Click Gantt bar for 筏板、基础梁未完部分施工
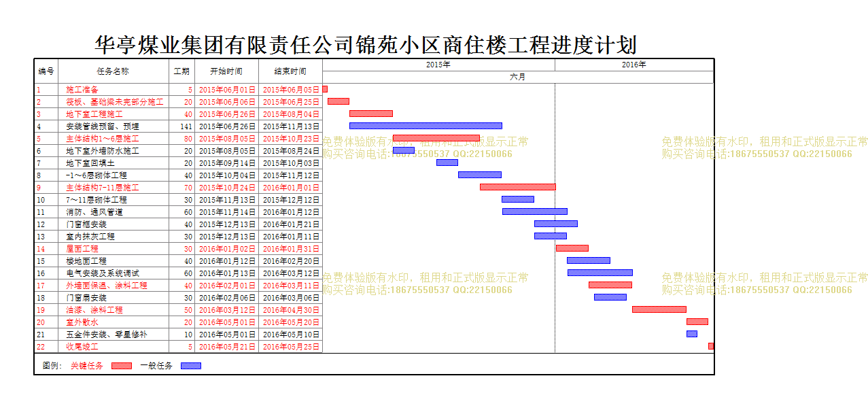This screenshot has height=408, width=868. (338, 101)
